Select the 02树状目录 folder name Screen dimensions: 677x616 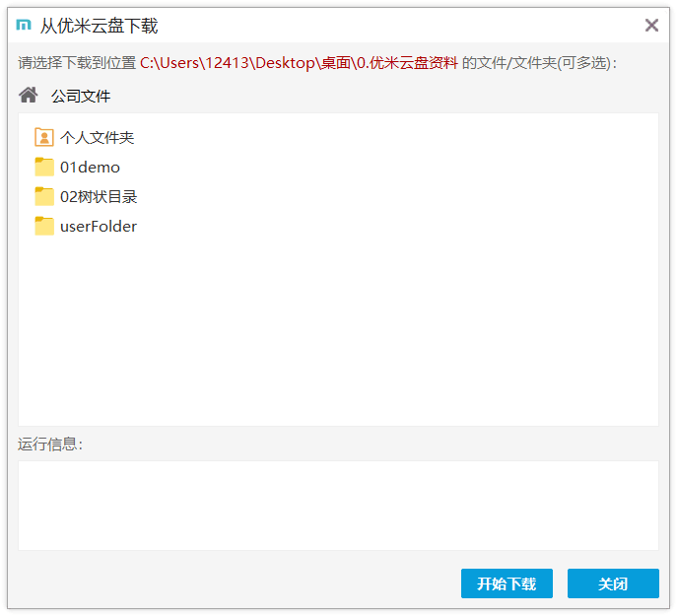click(99, 197)
